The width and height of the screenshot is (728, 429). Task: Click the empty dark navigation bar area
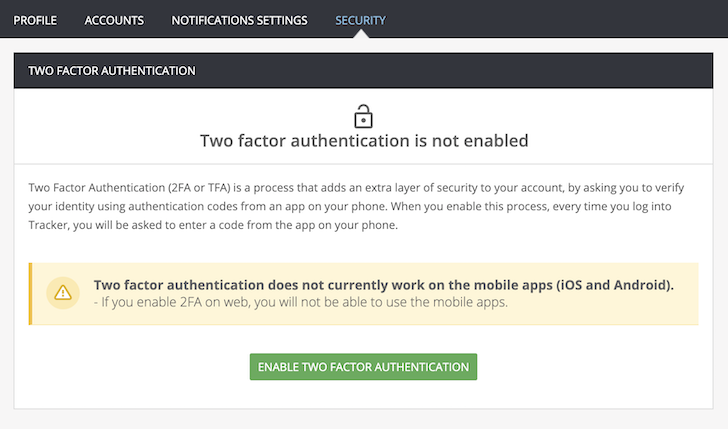[557, 20]
